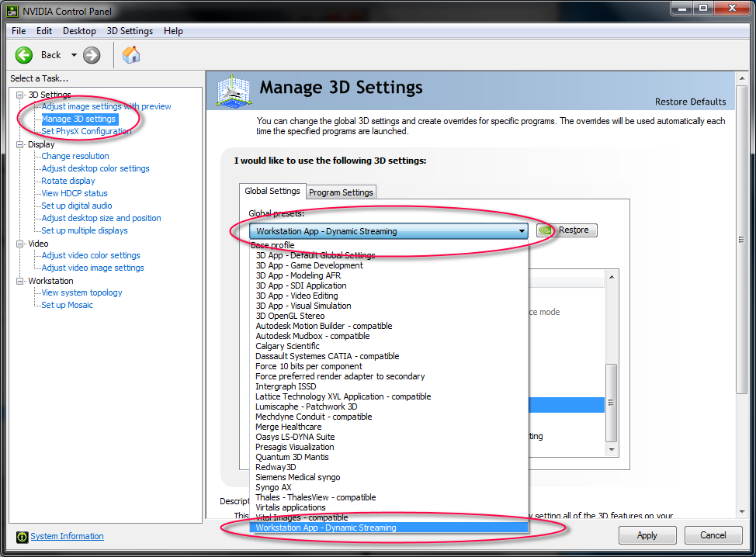Open the System Information link
The width and height of the screenshot is (756, 557).
click(67, 536)
